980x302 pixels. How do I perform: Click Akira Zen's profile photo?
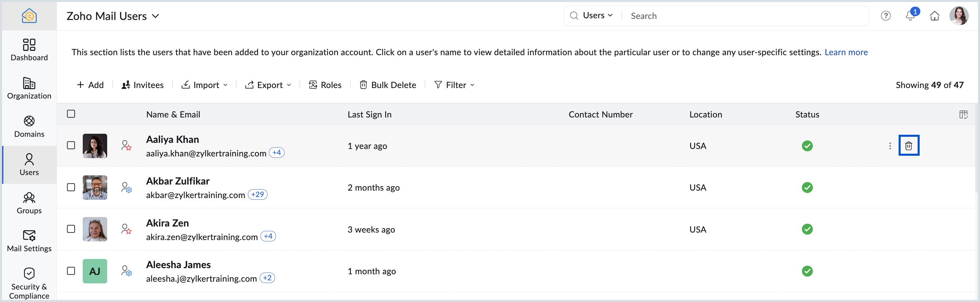click(x=95, y=230)
